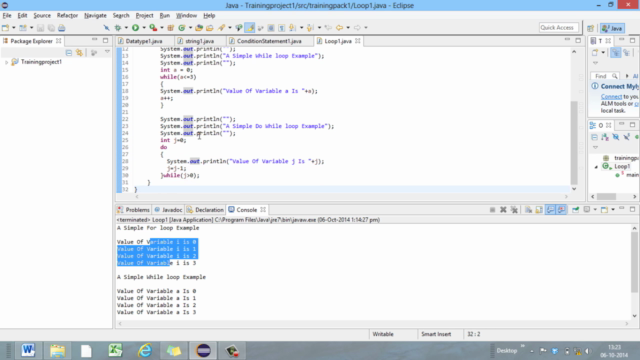Click the New file toolbar icon

pos(6,28)
